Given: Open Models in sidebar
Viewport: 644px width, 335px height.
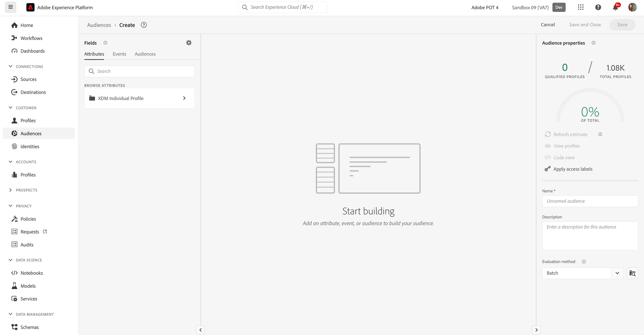Looking at the screenshot, I should click(x=39, y=286).
